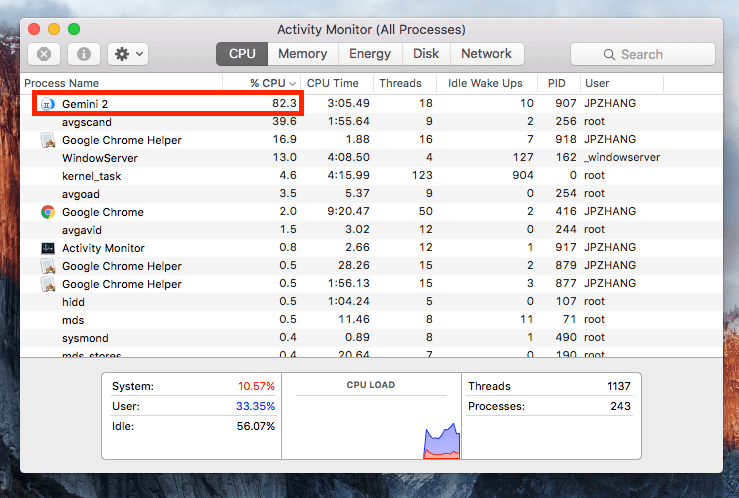Screen dimensions: 739x498
Task: Select the Google Chrome process name
Action: 103,212
